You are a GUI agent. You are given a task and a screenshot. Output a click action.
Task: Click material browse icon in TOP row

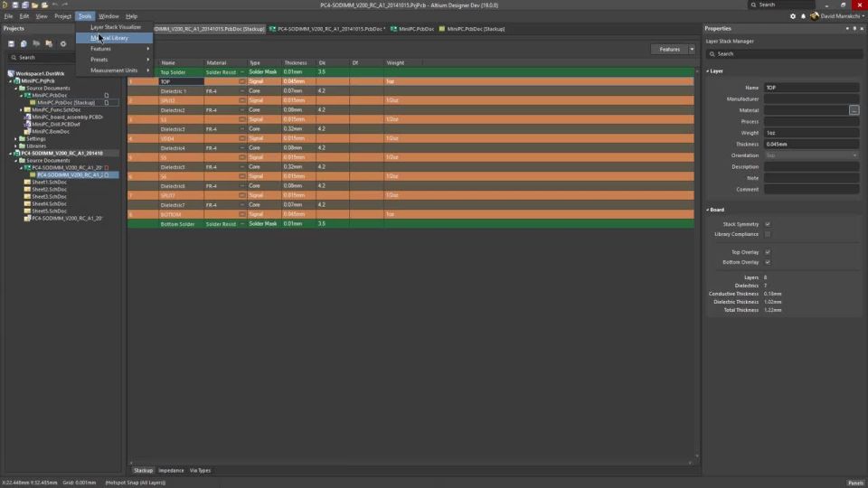pos(242,81)
